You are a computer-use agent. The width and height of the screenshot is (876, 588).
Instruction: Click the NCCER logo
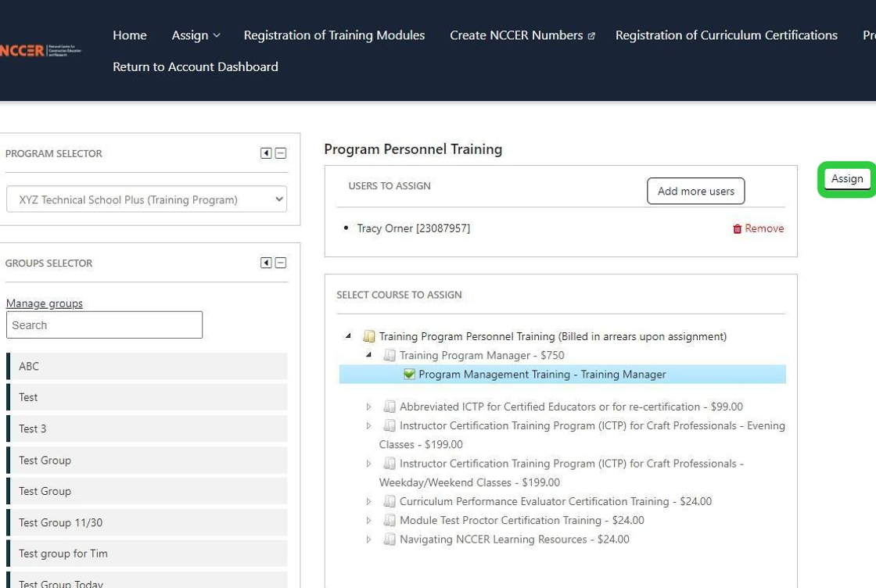(x=41, y=51)
